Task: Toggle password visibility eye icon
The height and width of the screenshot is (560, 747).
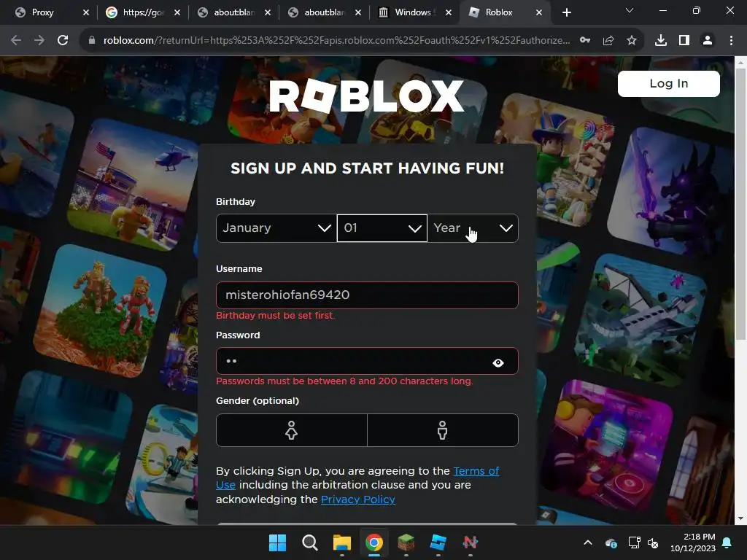Action: pyautogui.click(x=498, y=363)
